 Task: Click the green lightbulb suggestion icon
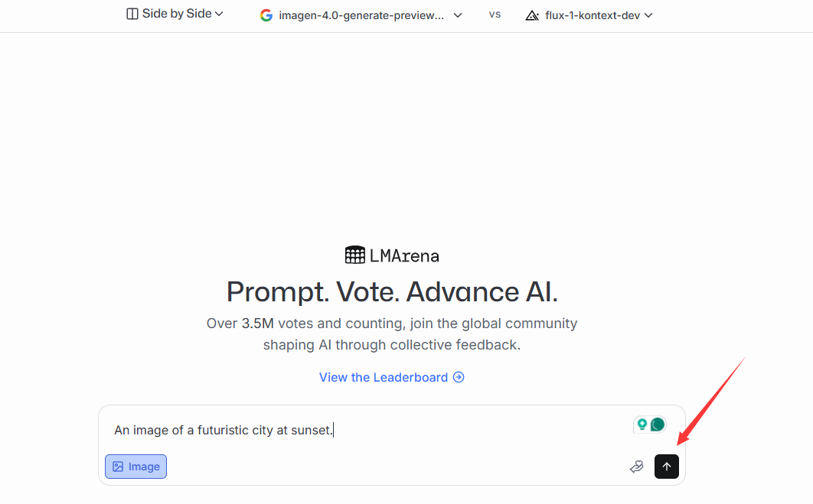tap(642, 424)
